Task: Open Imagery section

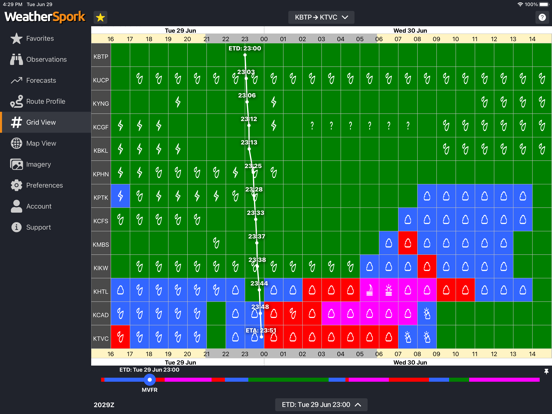Action: [x=45, y=164]
